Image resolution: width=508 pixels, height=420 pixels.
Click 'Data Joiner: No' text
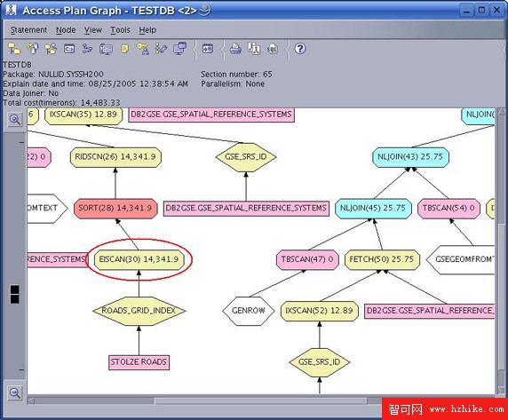31,93
